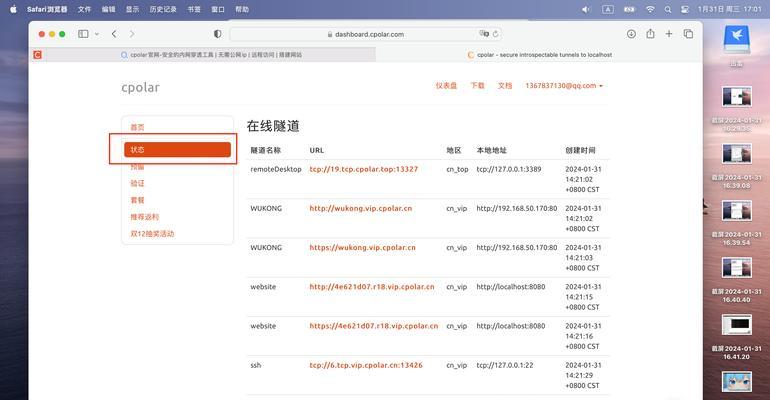Go back to the previous page
Viewport: 770px width, 400px height.
pos(114,34)
